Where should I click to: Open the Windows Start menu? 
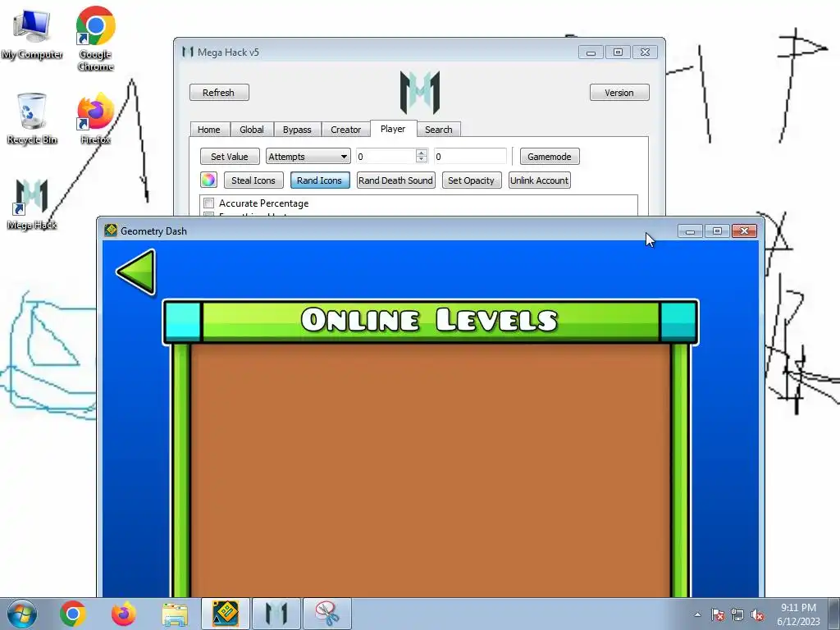(22, 614)
